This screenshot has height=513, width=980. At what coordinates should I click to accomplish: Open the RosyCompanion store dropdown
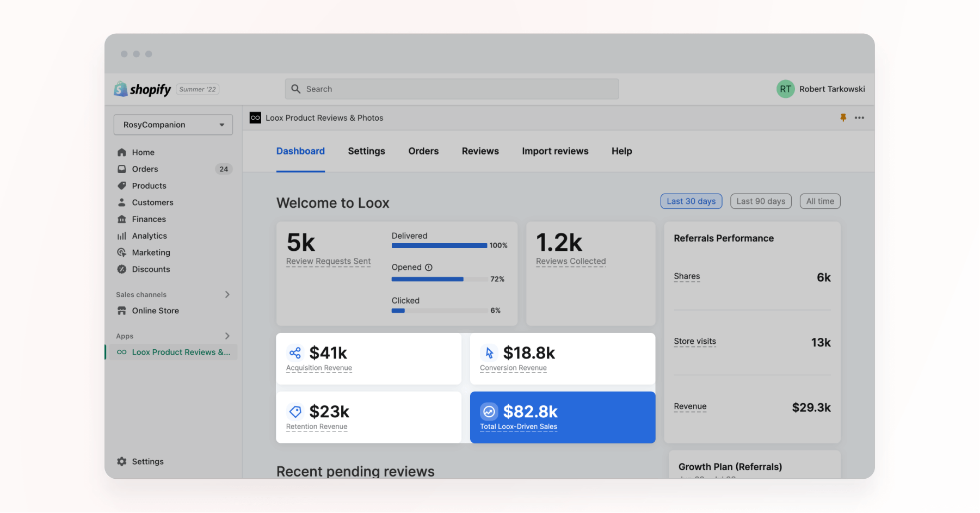click(x=173, y=125)
